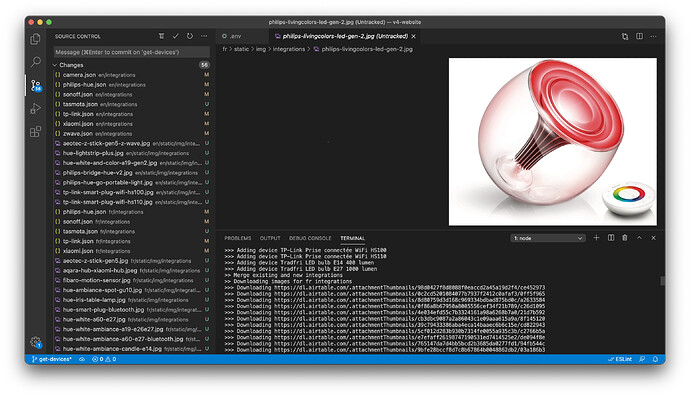Screen dimensions: 690x397
Task: Click the Changes count badge
Action: [x=204, y=65]
